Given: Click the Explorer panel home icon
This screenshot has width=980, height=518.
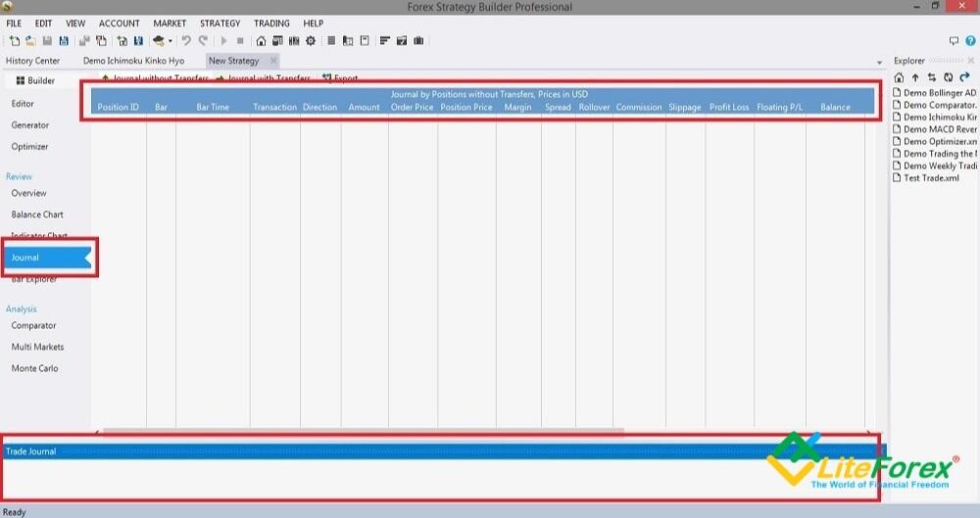Looking at the screenshot, I should [899, 77].
